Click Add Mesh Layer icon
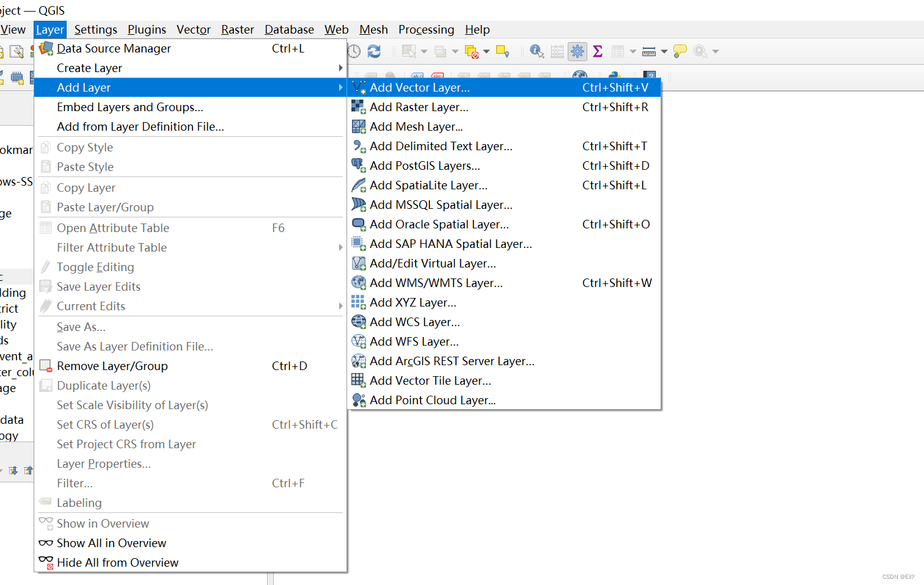Image resolution: width=924 pixels, height=585 pixels. coord(359,126)
